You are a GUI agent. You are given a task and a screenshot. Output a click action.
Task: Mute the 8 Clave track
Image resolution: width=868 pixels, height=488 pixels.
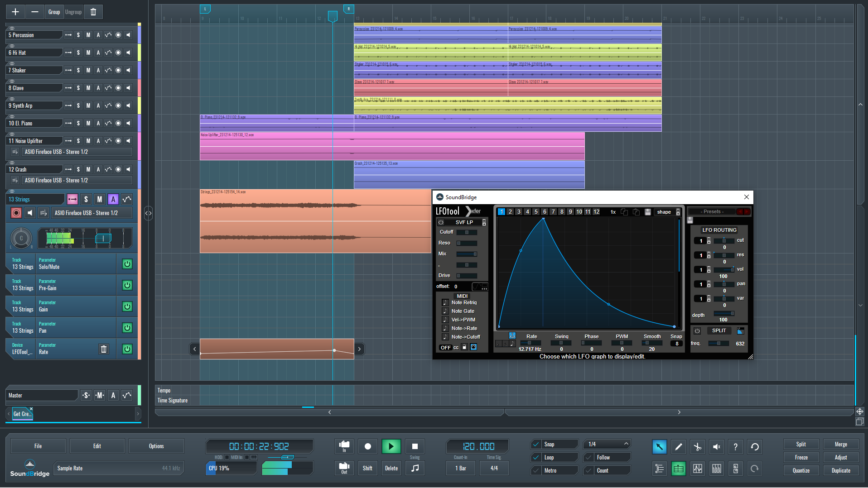click(x=88, y=88)
